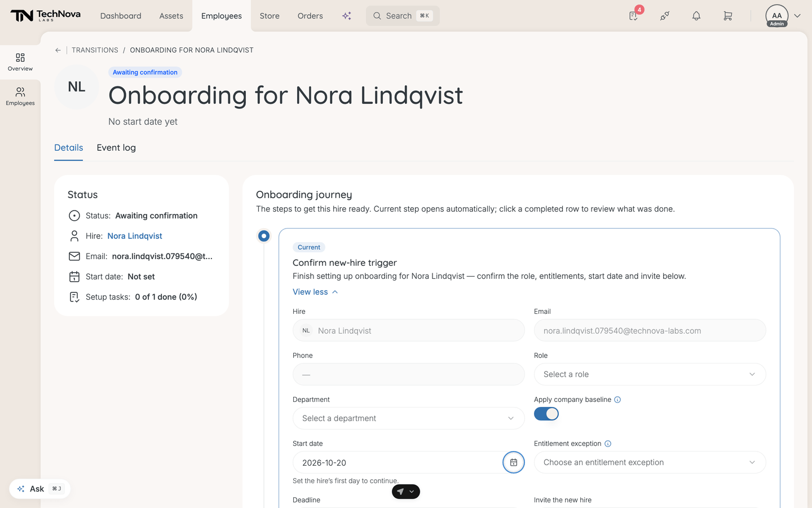Click the Current step badge
812x508 pixels.
[309, 247]
